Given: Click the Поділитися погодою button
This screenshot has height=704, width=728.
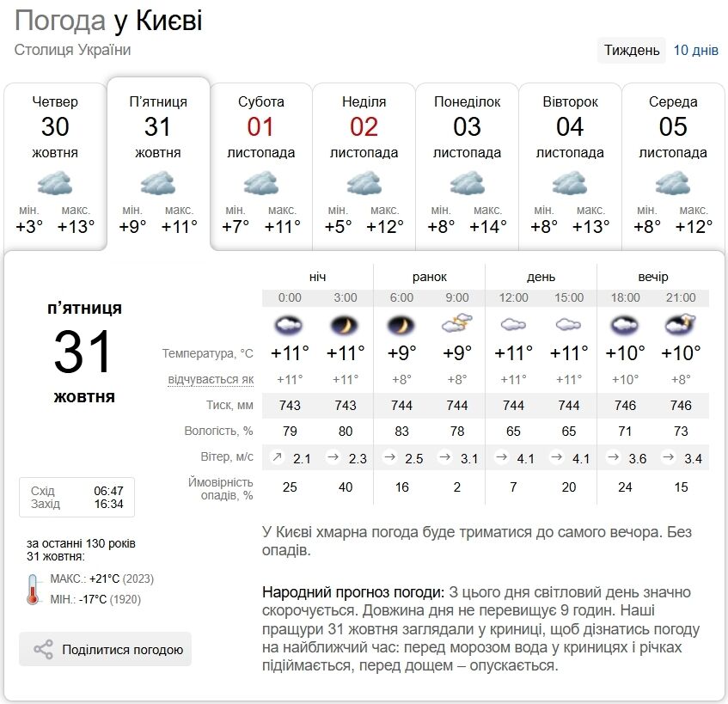Looking at the screenshot, I should tap(103, 651).
